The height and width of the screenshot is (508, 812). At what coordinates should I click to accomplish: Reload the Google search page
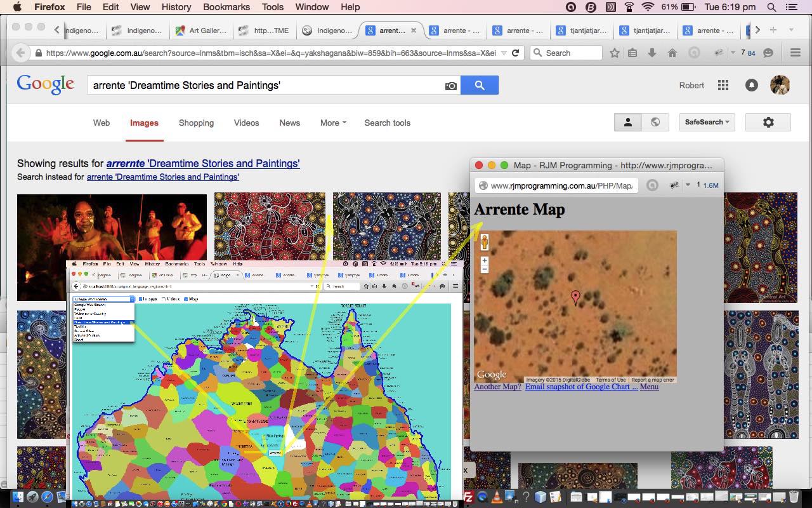tap(515, 53)
